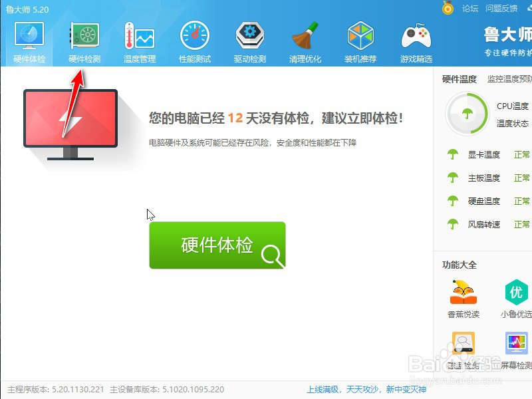Select the 硬件检测 hardware detection icon
The height and width of the screenshot is (399, 532).
[x=85, y=41]
